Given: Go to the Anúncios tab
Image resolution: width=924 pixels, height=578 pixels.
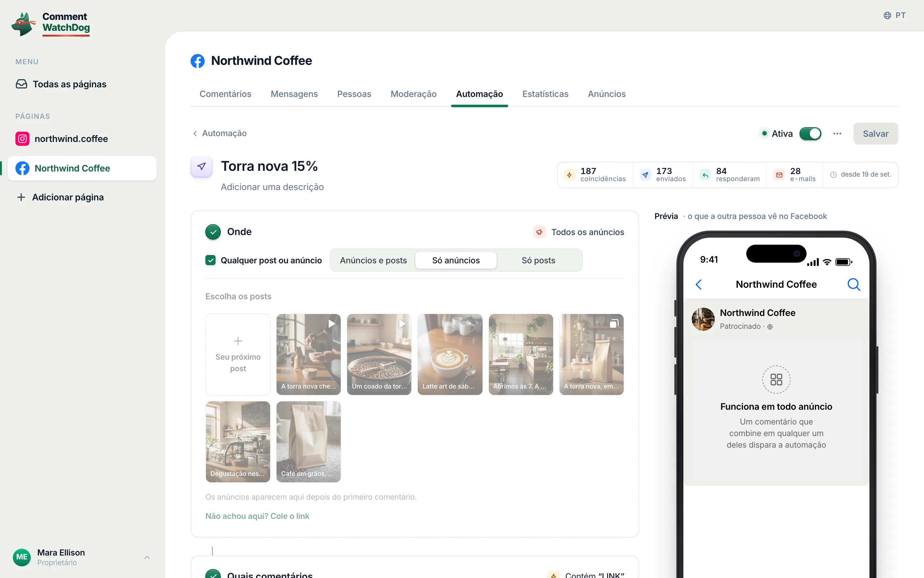Looking at the screenshot, I should (x=607, y=94).
